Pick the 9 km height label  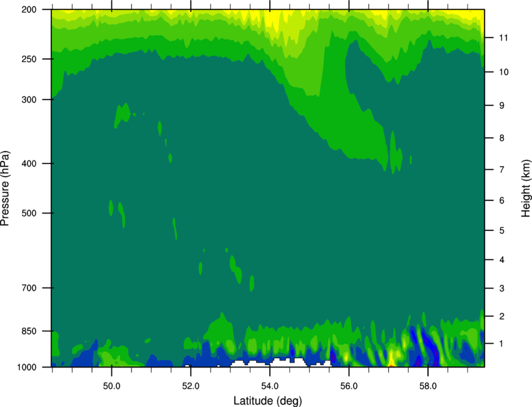[502, 106]
